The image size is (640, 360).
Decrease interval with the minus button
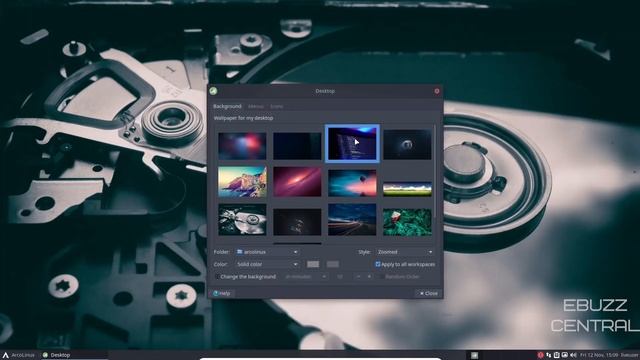coord(358,277)
